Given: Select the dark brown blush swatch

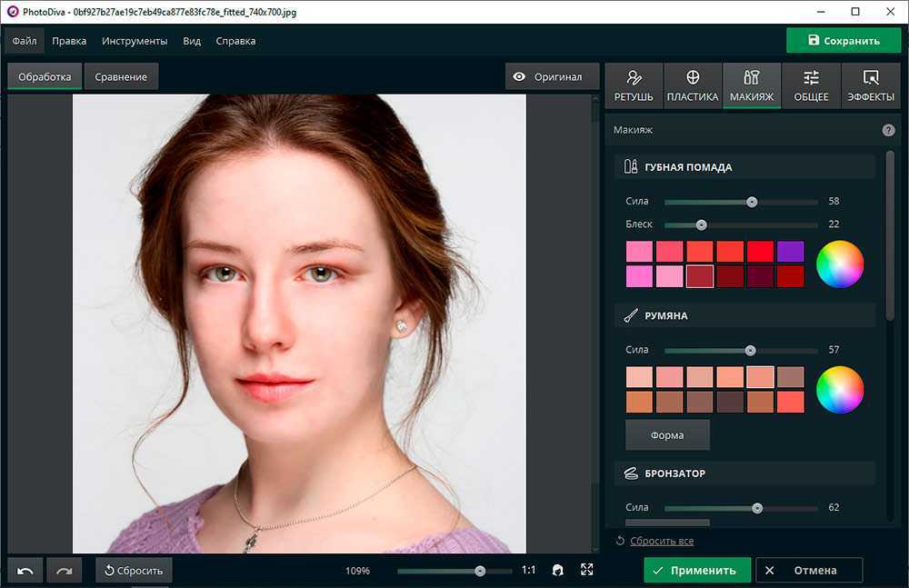Looking at the screenshot, I should click(730, 402).
